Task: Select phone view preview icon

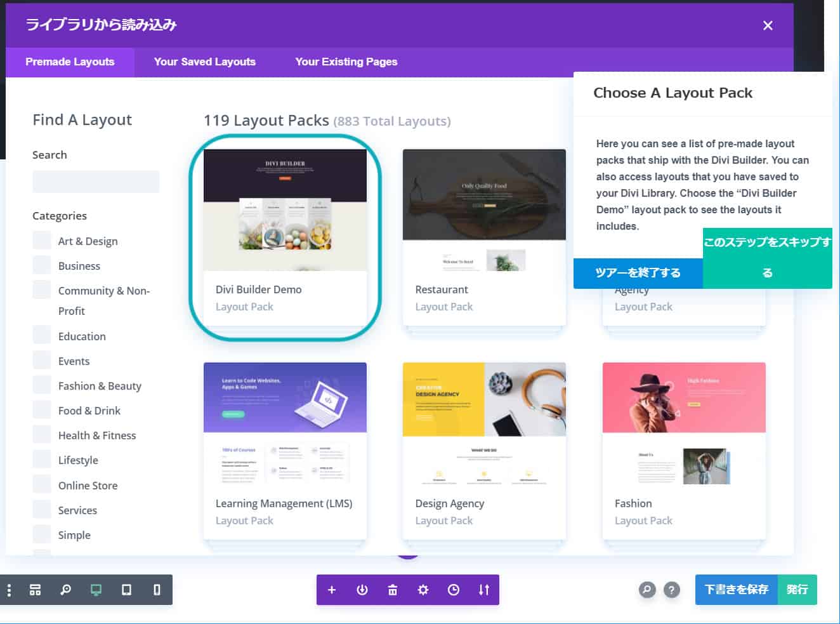Action: click(x=157, y=590)
